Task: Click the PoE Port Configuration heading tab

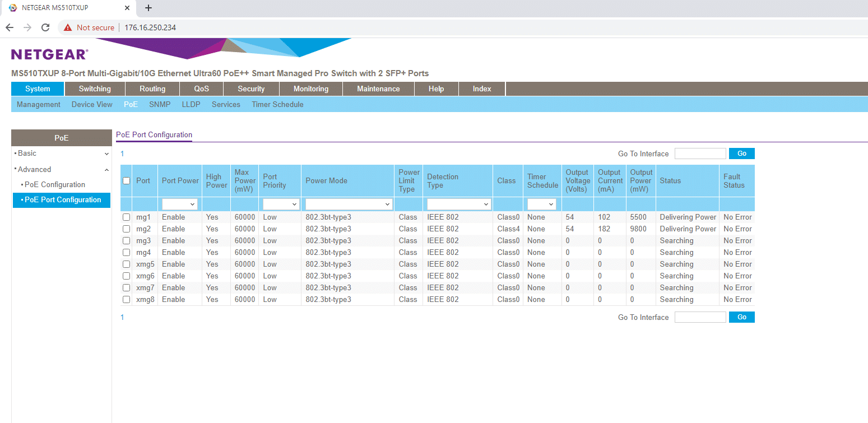Action: [154, 135]
